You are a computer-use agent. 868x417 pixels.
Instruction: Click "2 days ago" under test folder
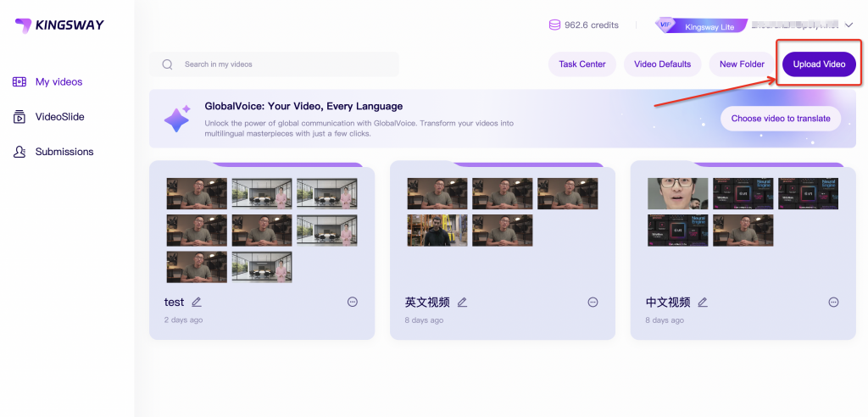(183, 320)
